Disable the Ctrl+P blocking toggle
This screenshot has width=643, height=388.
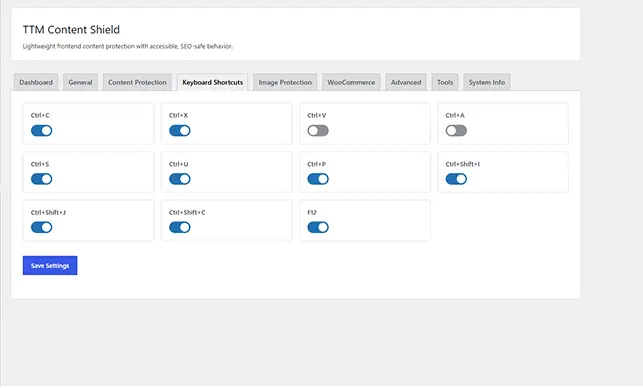point(318,179)
